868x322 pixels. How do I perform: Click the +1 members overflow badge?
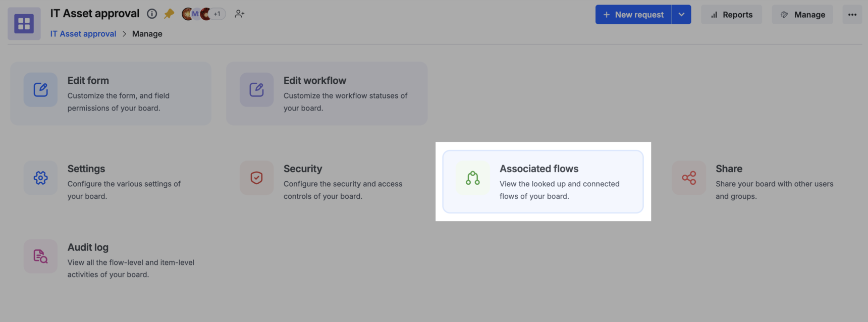pyautogui.click(x=217, y=14)
